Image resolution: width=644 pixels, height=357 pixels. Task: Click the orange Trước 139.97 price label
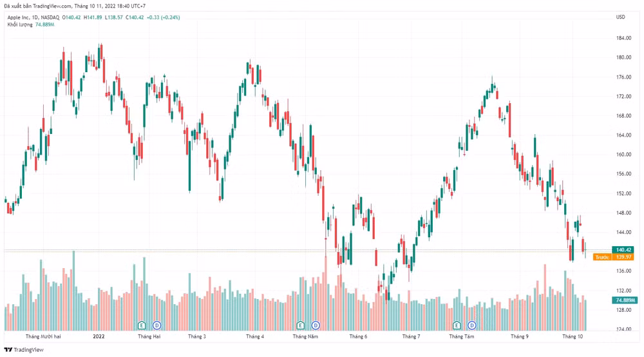click(614, 257)
